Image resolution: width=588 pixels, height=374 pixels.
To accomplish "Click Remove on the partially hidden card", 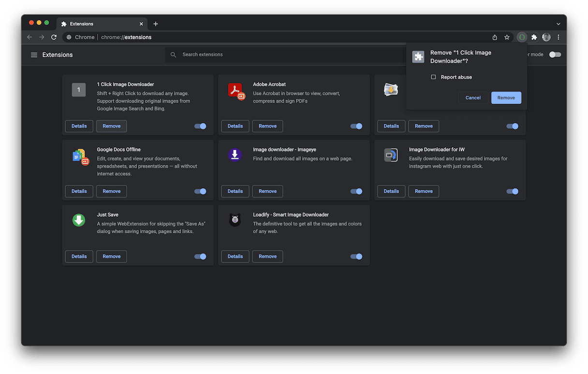I will [424, 126].
